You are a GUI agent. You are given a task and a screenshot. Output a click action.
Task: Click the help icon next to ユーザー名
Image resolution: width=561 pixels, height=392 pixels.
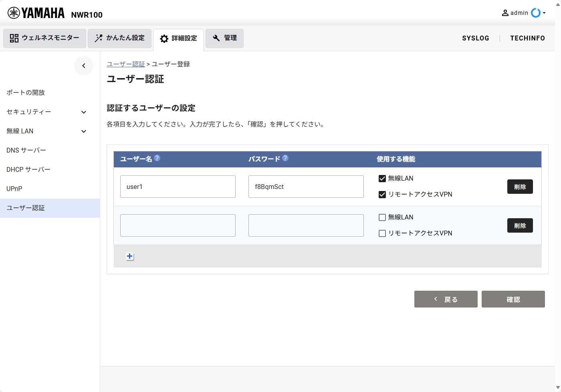pyautogui.click(x=157, y=158)
